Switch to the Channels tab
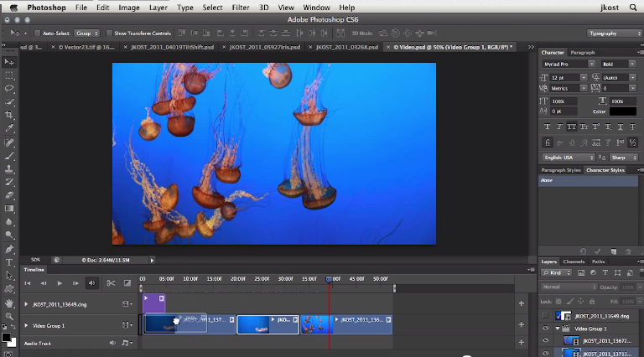Screen dimensions: 644x357 (x=574, y=261)
